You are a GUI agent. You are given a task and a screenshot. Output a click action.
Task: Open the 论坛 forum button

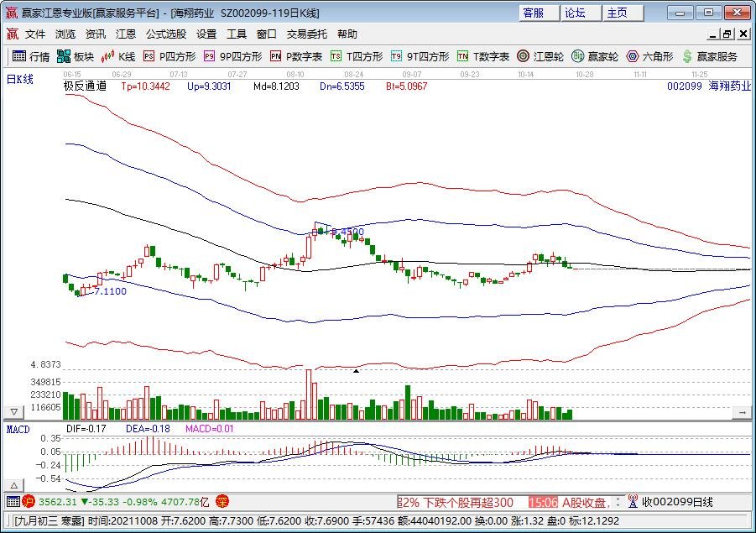point(575,13)
